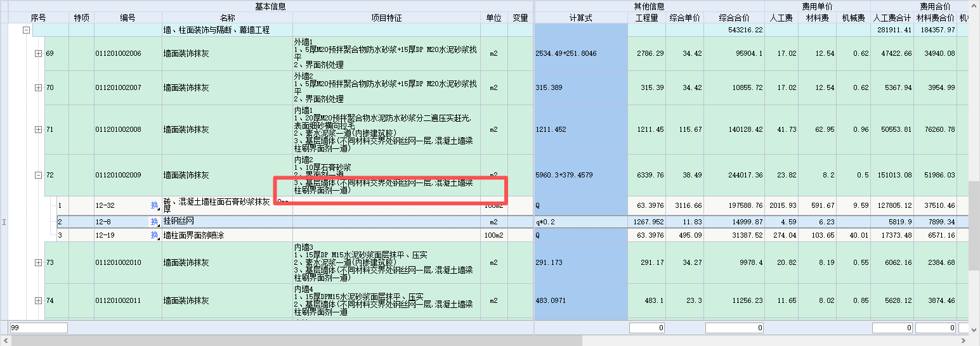Expand row 69 tree node

[x=38, y=53]
